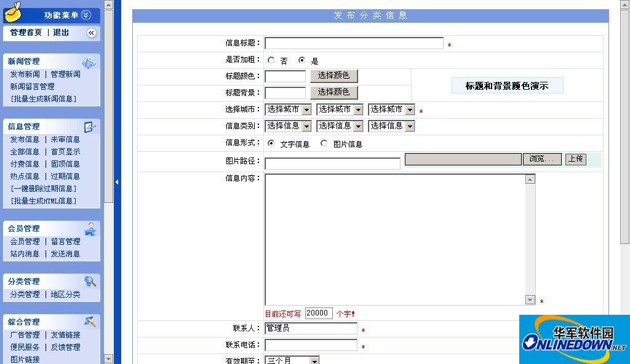Open 发送消息 link
Image resolution: width=630 pixels, height=364 pixels.
65,254
